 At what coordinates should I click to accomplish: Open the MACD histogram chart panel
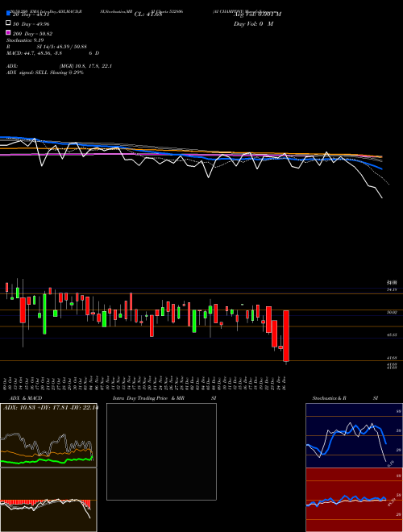[48, 500]
